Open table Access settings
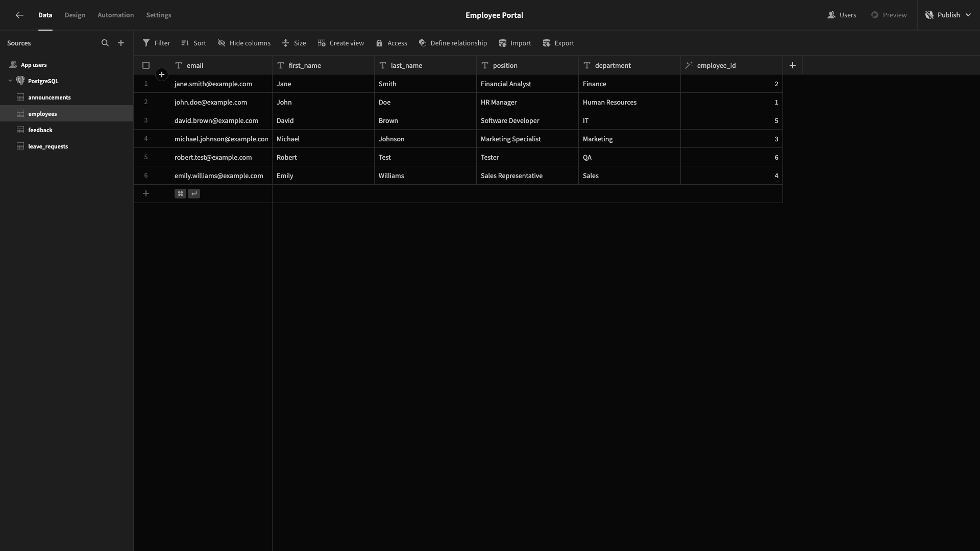The width and height of the screenshot is (980, 551). coord(391,43)
